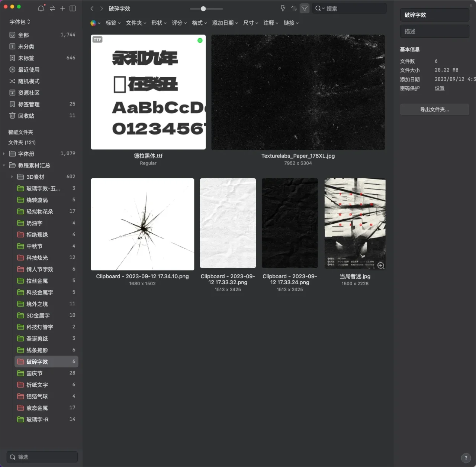476x467 pixels.
Task: Toggle the sidebar layout icon
Action: tap(73, 8)
